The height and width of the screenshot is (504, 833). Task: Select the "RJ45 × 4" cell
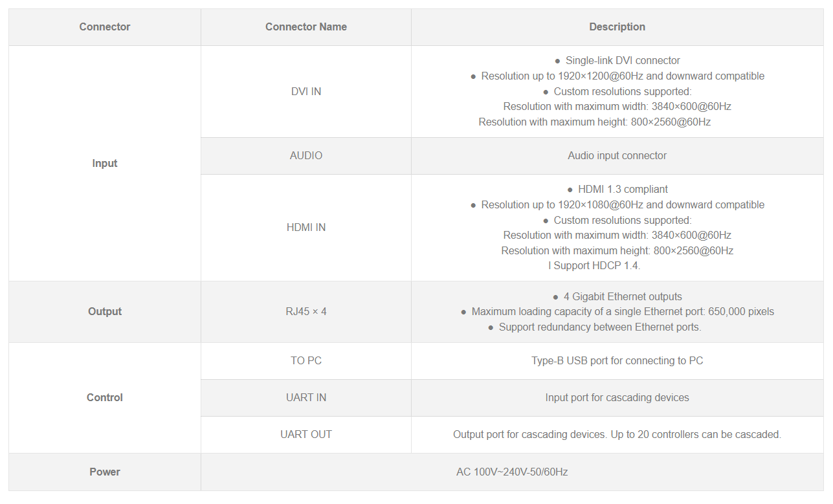coord(306,312)
